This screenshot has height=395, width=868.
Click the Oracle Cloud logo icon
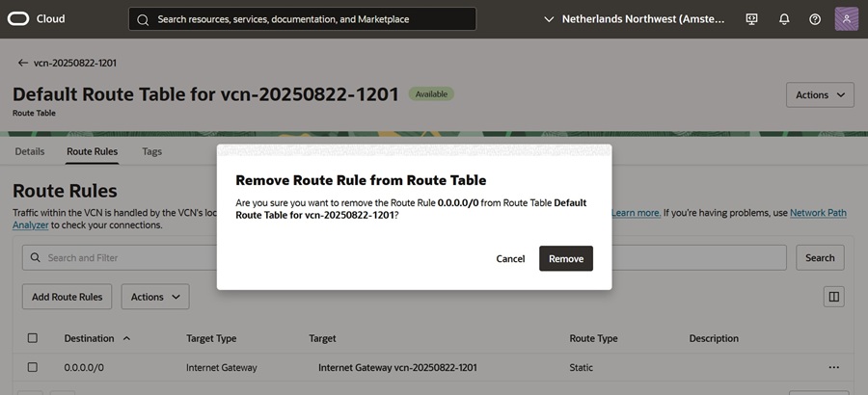coord(18,19)
